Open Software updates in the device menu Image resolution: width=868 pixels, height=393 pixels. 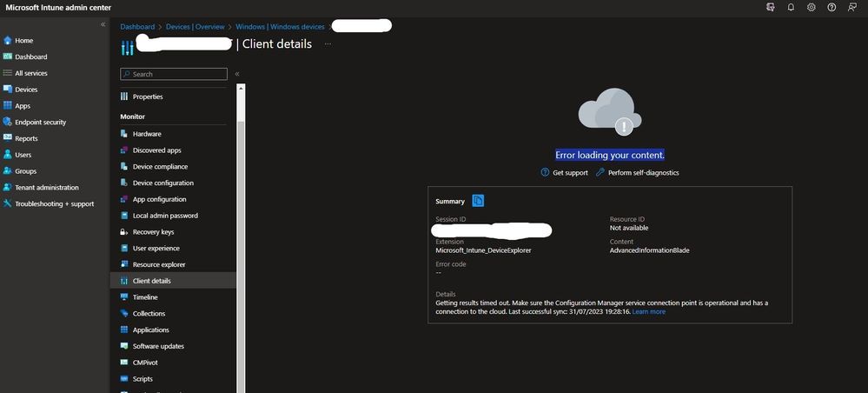(158, 346)
